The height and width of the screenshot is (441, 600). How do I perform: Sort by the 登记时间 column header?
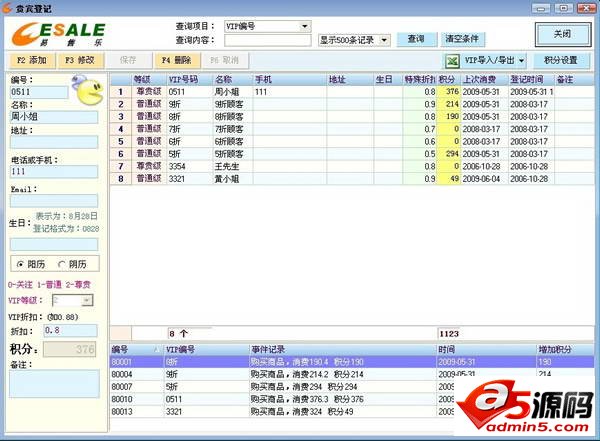531,80
